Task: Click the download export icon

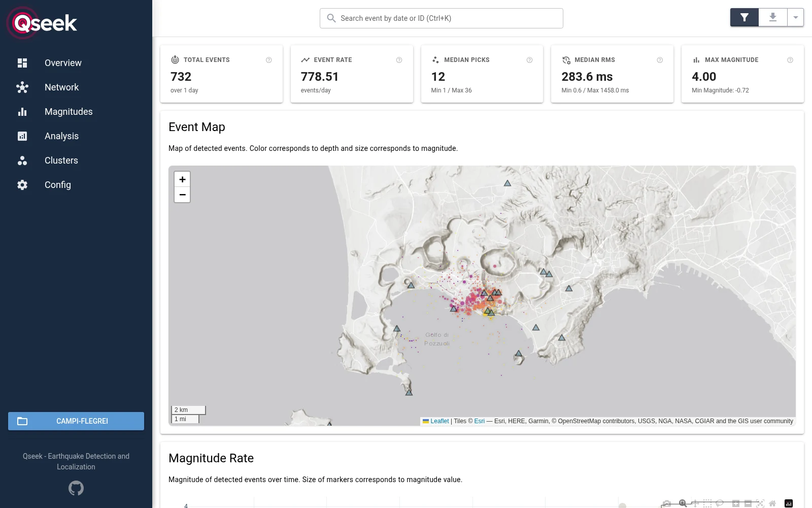Action: [773, 17]
